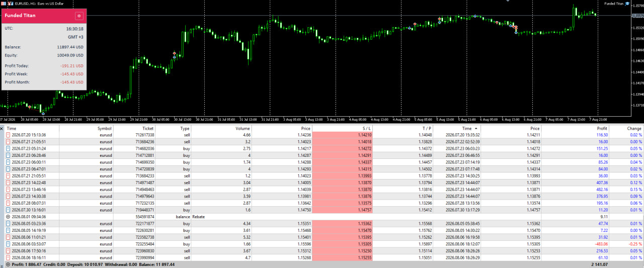This screenshot has height=268, width=644.
Task: Click the S / L column header
Action: [367, 129]
